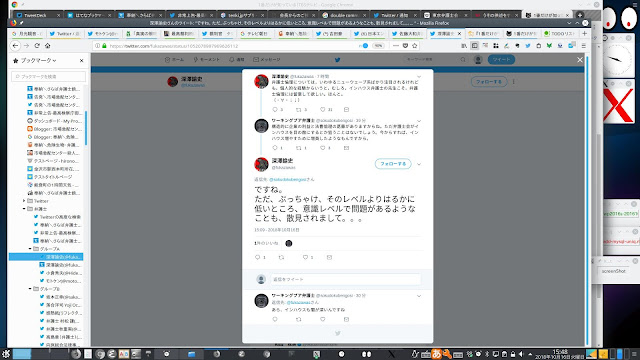This screenshot has height=360, width=640.
Task: Close the bookmarks sidebar
Action: (81, 60)
